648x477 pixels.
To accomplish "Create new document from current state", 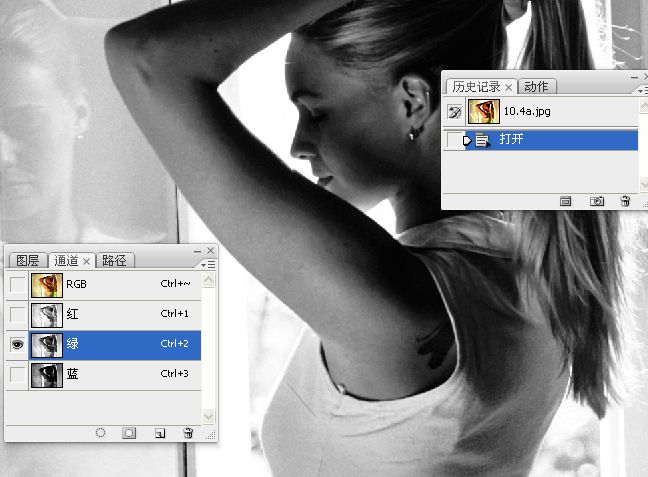I will [565, 201].
